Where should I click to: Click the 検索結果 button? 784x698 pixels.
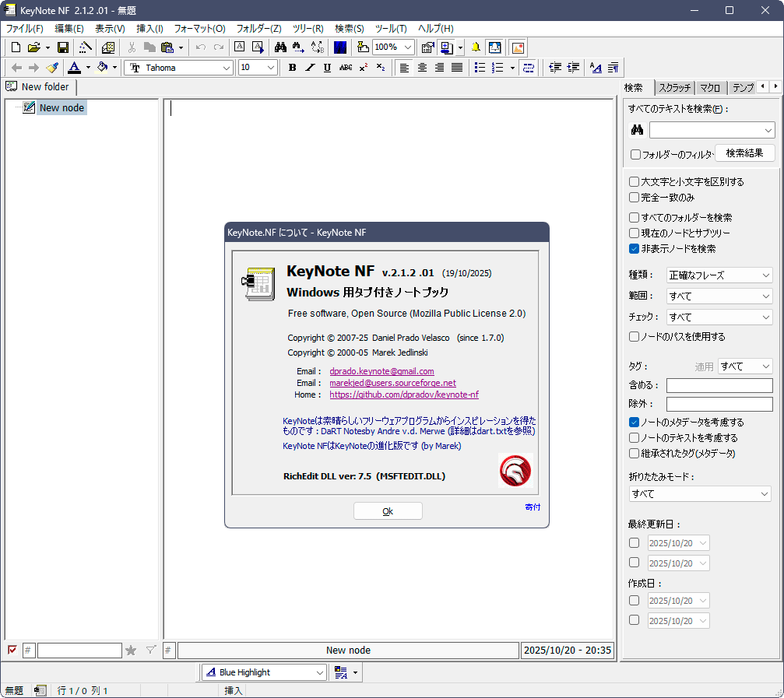coord(744,153)
